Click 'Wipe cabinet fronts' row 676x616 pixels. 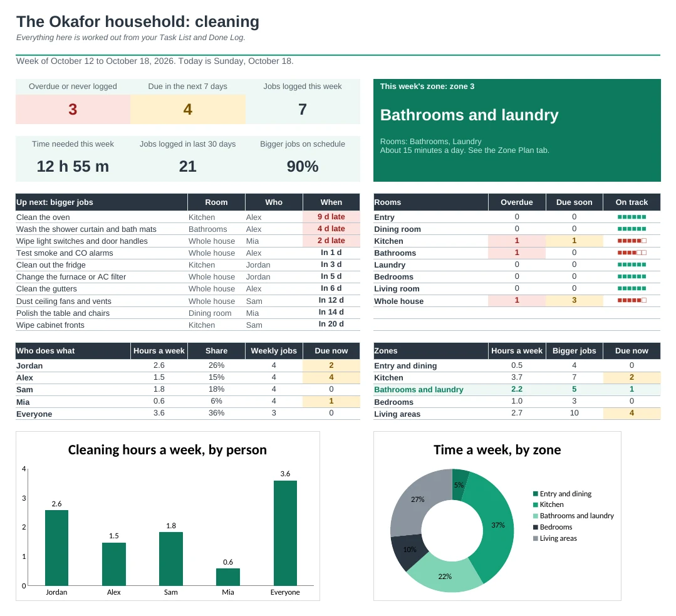[187, 325]
